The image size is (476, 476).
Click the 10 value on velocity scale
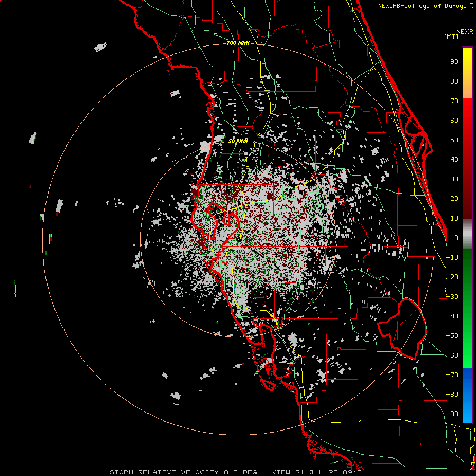454,218
